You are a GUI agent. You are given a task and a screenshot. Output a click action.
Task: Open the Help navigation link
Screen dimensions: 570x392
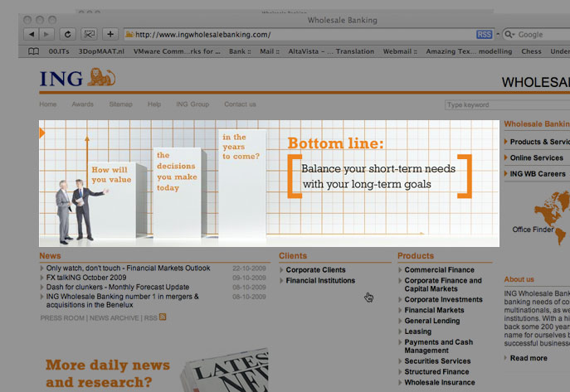pos(154,104)
